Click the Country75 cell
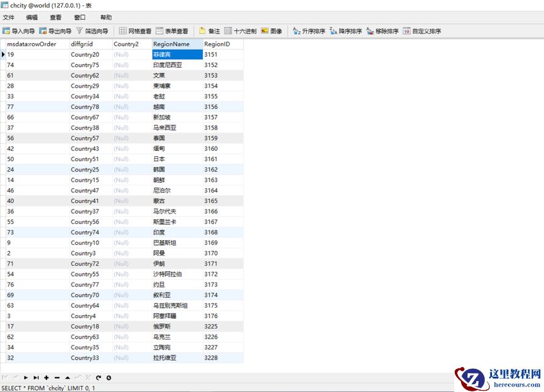This screenshot has width=544, height=392. [x=91, y=65]
